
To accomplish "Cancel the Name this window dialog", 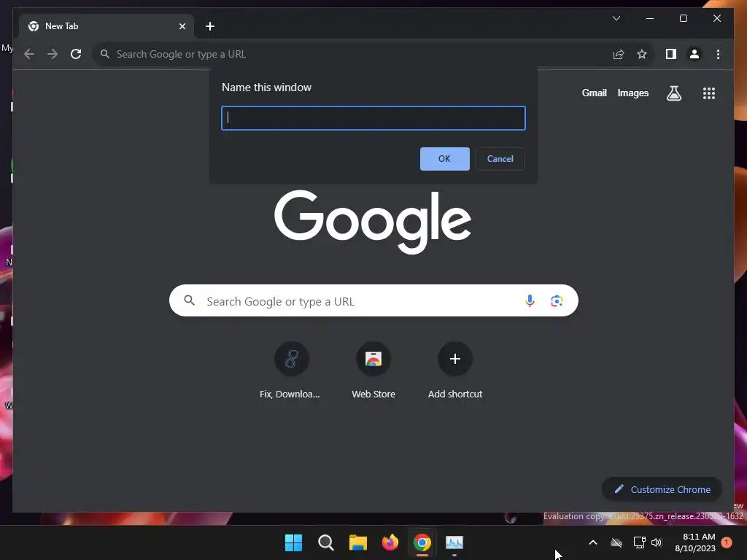I will pos(500,158).
